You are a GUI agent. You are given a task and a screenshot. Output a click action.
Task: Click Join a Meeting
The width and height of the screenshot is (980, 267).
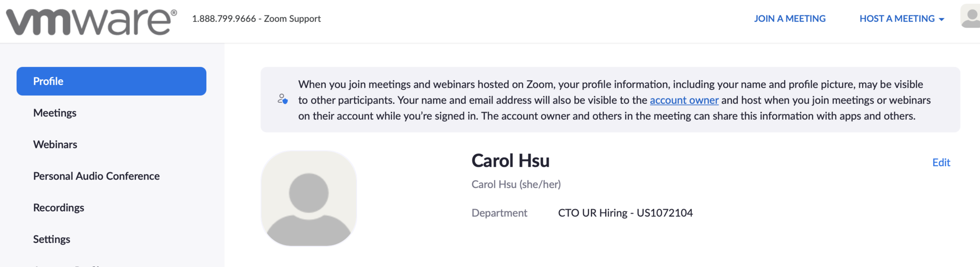(x=790, y=19)
